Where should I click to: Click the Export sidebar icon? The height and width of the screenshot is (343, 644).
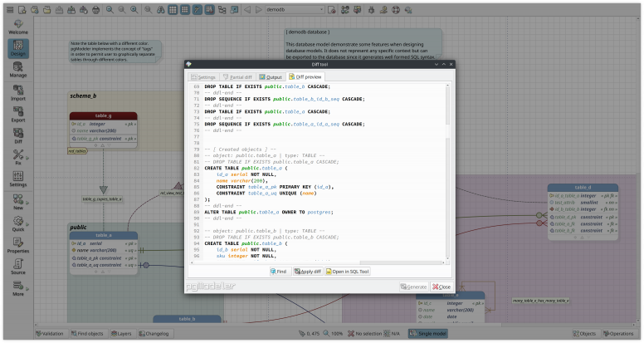pos(18,115)
